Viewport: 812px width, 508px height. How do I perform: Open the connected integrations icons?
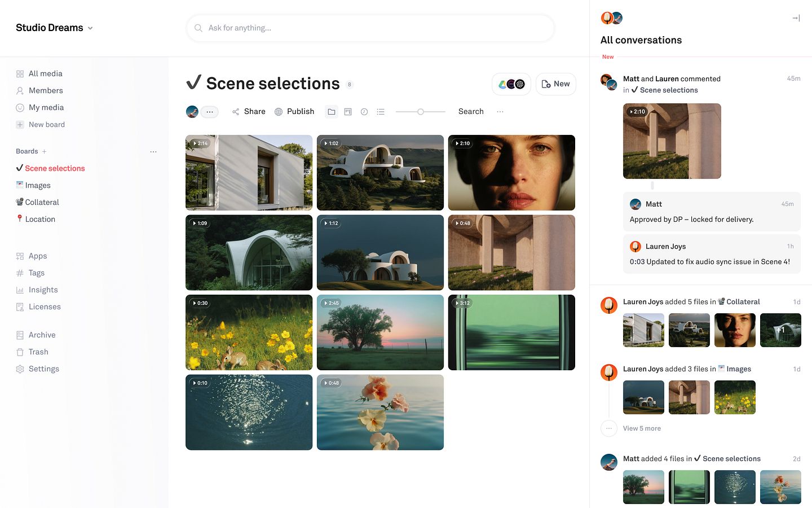coord(511,84)
